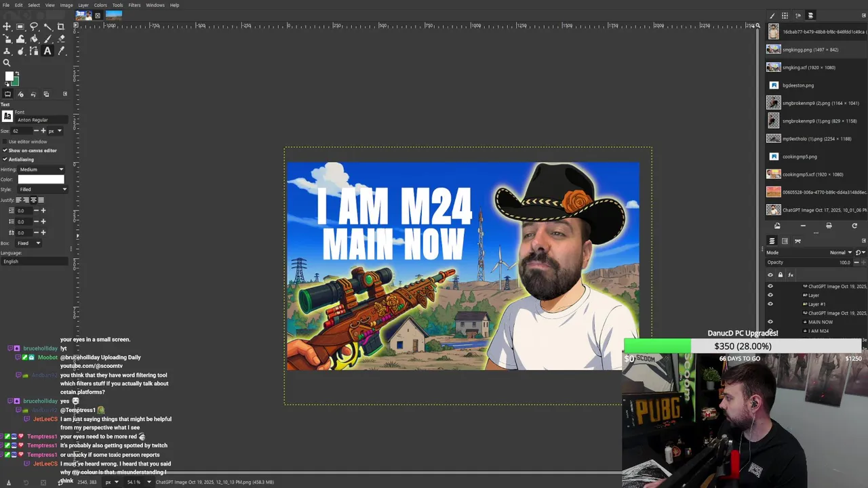Open the Filters menu
Image resolution: width=868 pixels, height=488 pixels.
pyautogui.click(x=134, y=5)
